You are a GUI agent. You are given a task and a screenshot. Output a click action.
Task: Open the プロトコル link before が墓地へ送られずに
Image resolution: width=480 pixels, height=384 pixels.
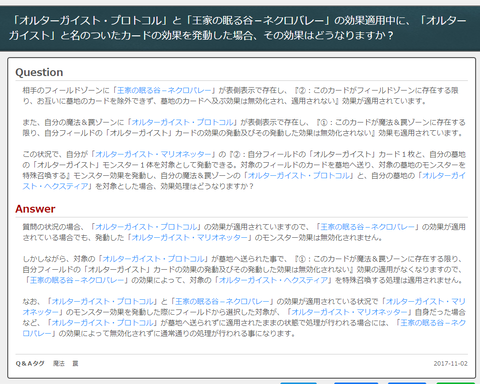(x=103, y=323)
